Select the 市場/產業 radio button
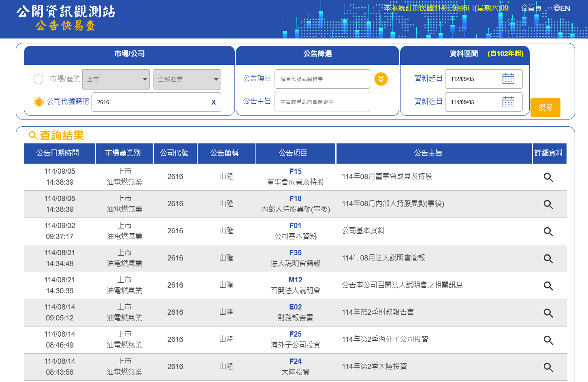Viewport: 588px width, 382px height. (38, 79)
